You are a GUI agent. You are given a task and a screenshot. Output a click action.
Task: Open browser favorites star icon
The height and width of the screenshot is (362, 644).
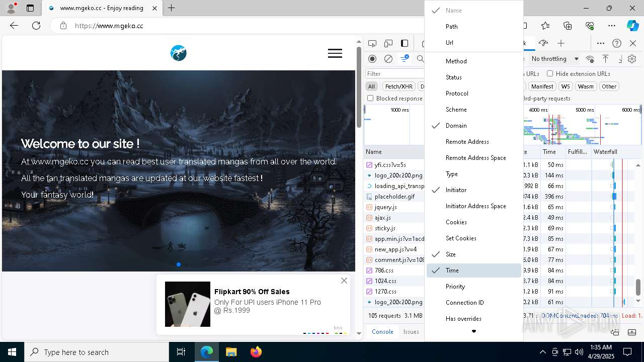click(x=545, y=26)
